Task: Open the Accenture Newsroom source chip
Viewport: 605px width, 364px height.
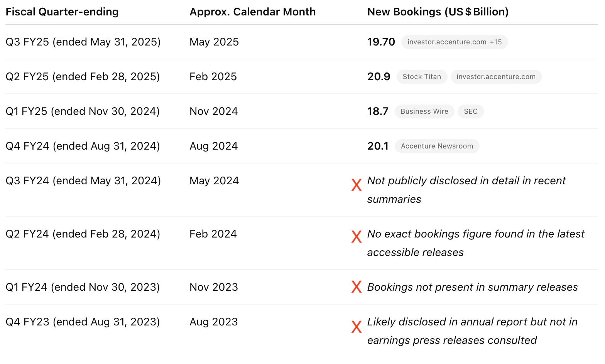Action: 436,146
